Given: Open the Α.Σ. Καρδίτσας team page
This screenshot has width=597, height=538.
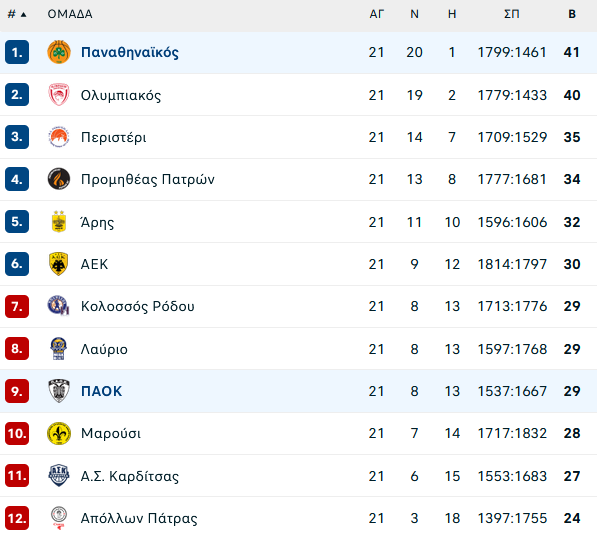Looking at the screenshot, I should 130,476.
